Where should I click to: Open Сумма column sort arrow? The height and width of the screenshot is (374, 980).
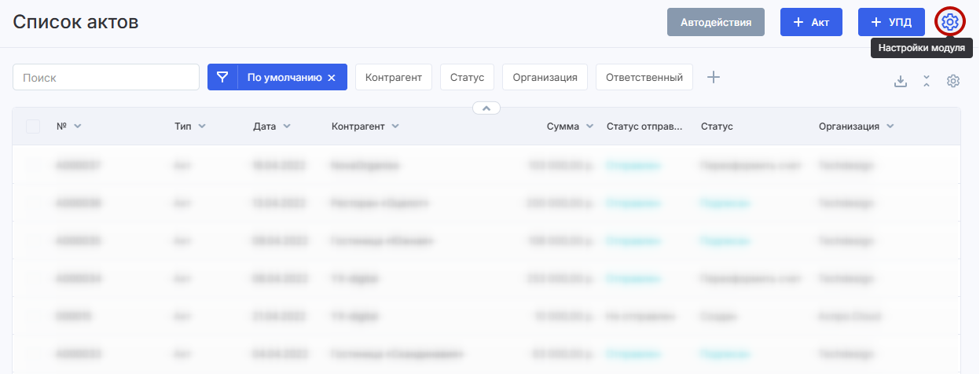589,126
